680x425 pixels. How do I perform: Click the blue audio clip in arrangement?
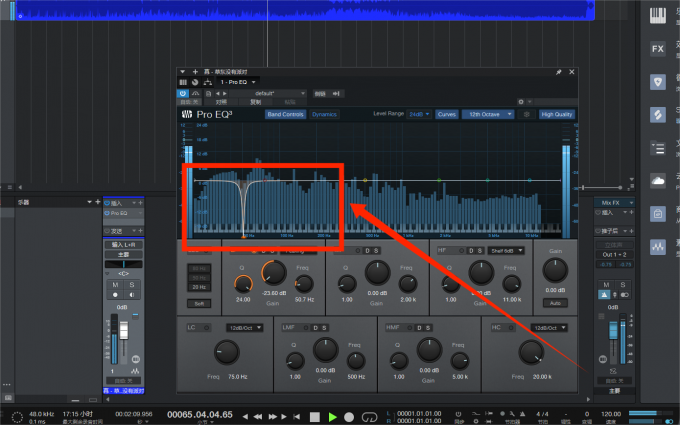(305, 10)
